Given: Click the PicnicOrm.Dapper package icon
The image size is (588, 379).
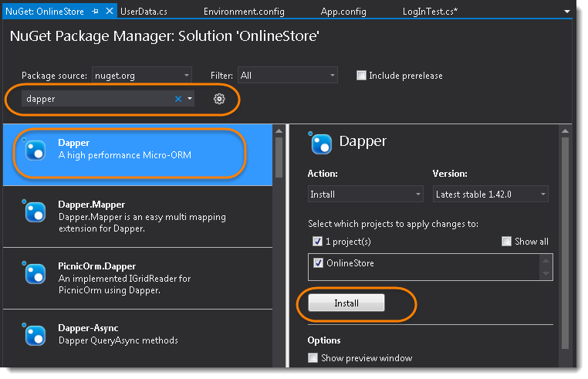Looking at the screenshot, I should point(35,272).
